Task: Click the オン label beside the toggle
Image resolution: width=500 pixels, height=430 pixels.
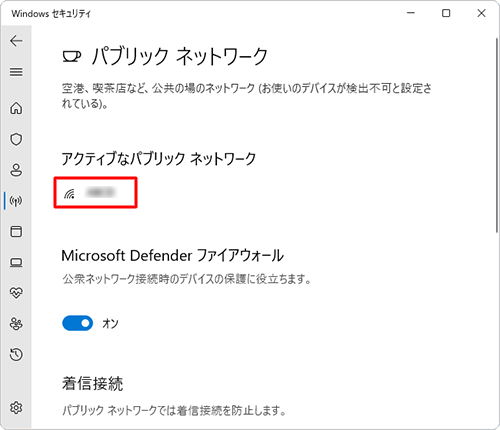Action: coord(110,323)
